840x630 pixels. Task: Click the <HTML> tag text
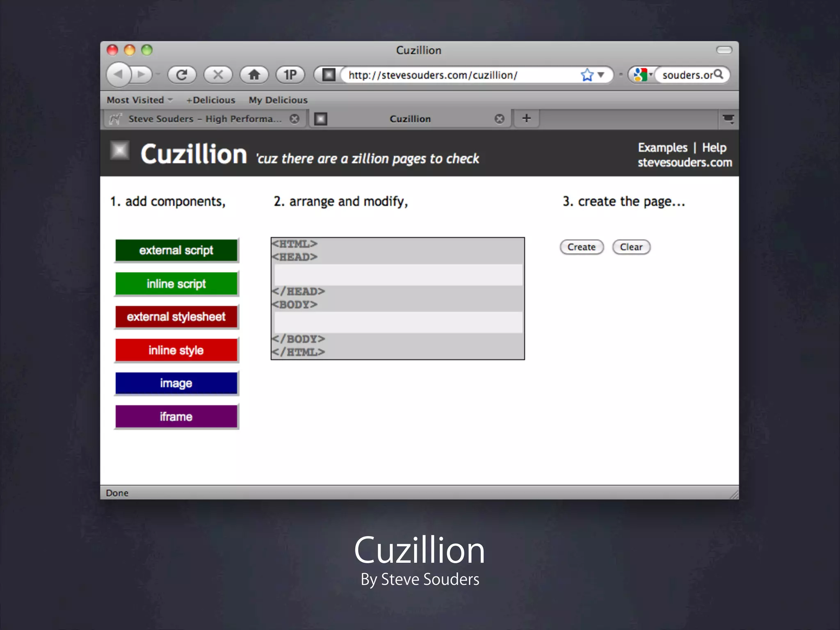click(x=294, y=244)
